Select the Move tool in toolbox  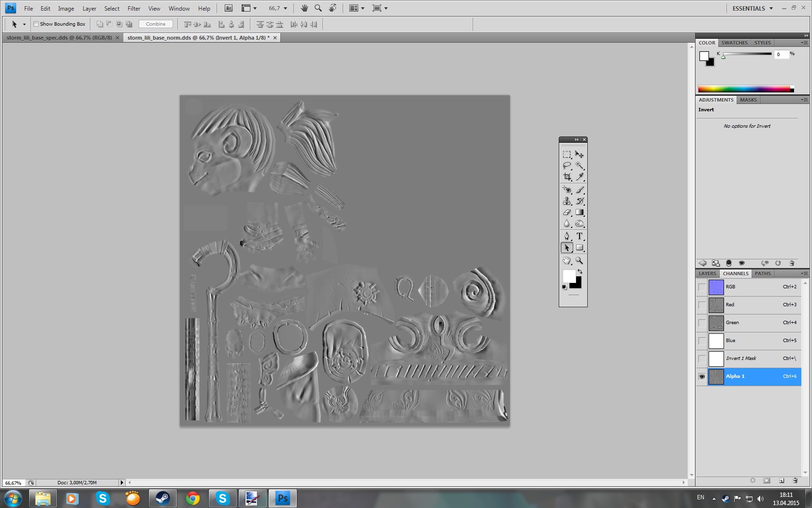point(580,154)
